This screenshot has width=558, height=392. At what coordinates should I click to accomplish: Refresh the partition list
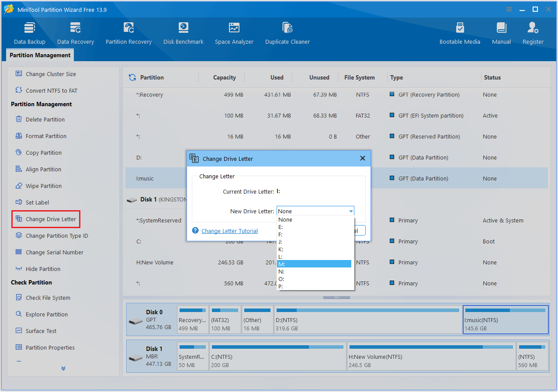pyautogui.click(x=132, y=77)
